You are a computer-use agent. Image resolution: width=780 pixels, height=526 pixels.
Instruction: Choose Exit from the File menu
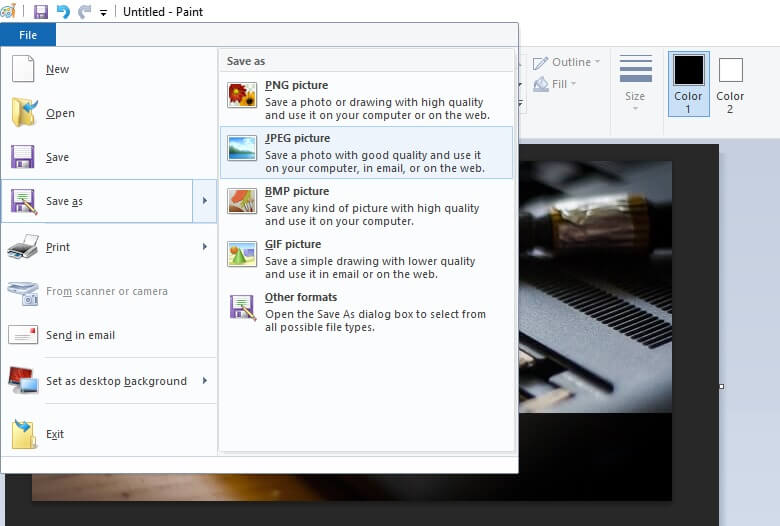pos(109,434)
